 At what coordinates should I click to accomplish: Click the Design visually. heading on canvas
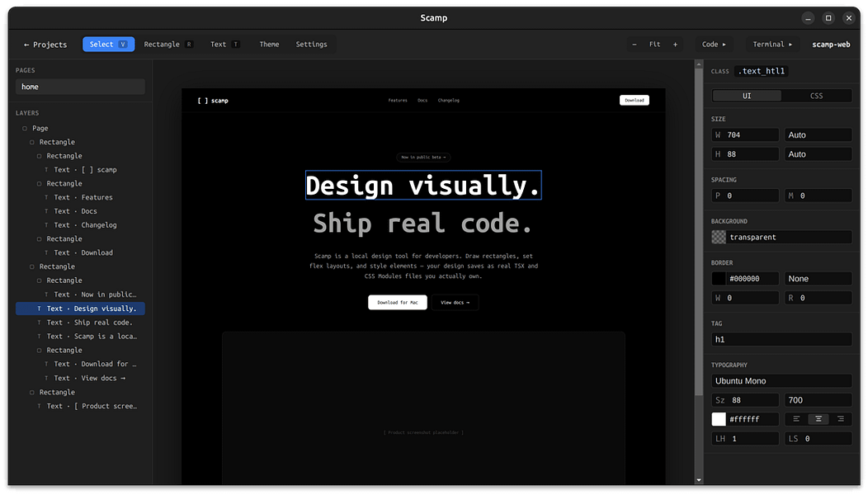(423, 185)
